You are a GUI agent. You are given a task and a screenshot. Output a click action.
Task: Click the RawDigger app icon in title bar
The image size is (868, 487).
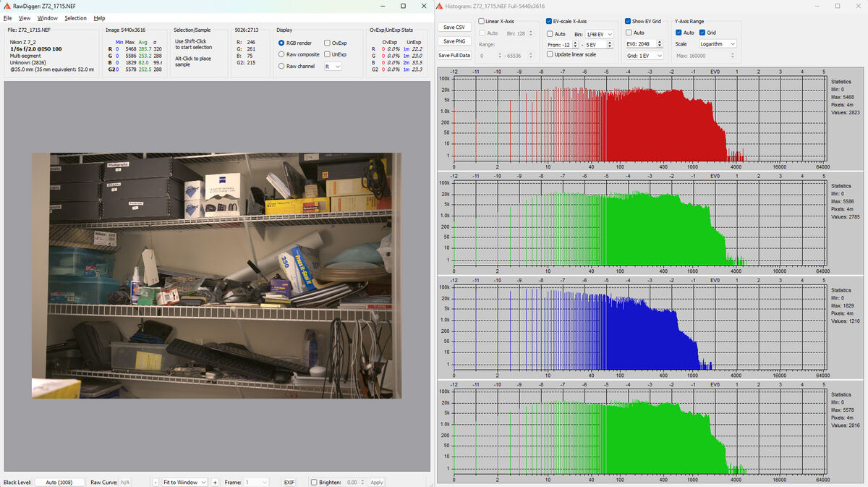[x=7, y=6]
